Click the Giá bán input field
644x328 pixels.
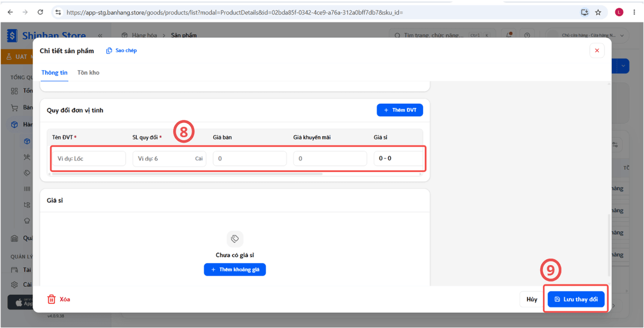(x=250, y=158)
